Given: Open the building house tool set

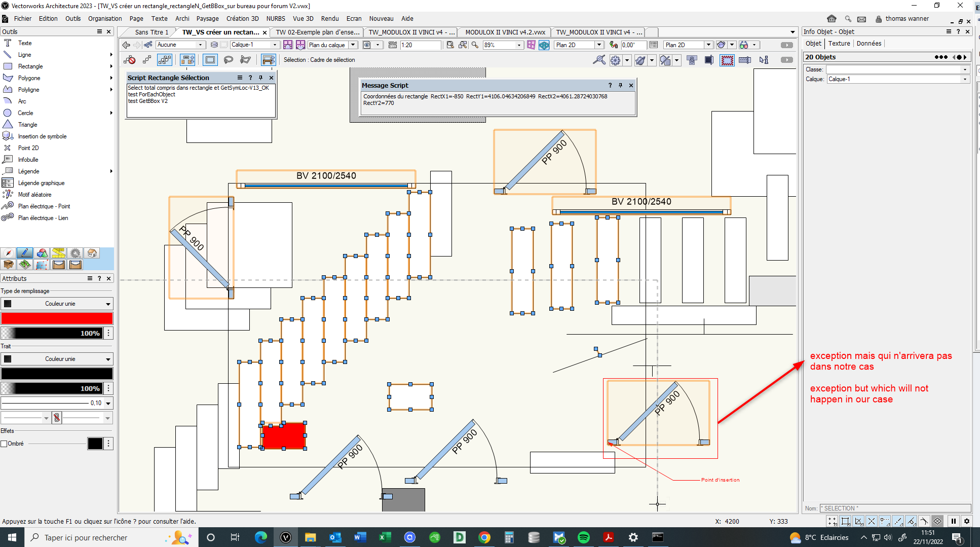Looking at the screenshot, I should (92, 253).
